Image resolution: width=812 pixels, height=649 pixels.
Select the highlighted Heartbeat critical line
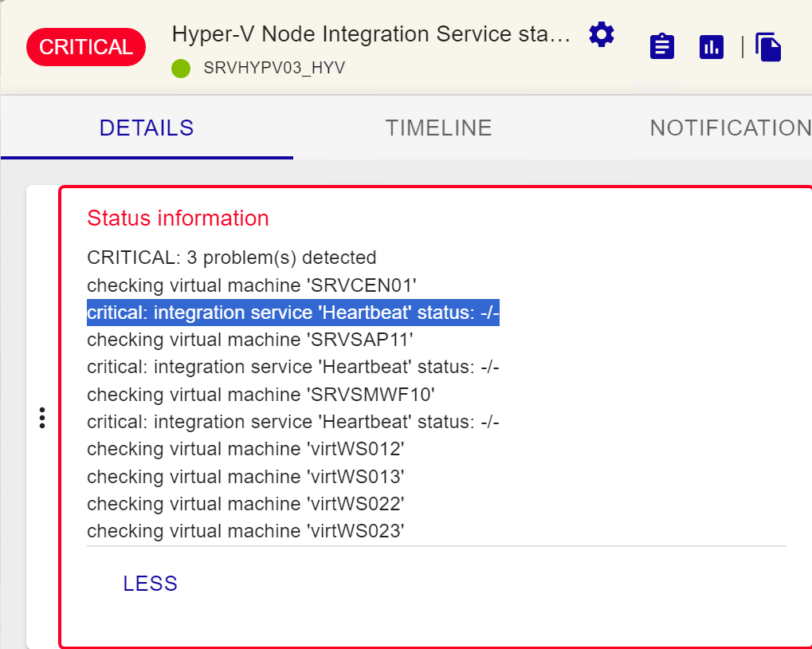tap(292, 313)
